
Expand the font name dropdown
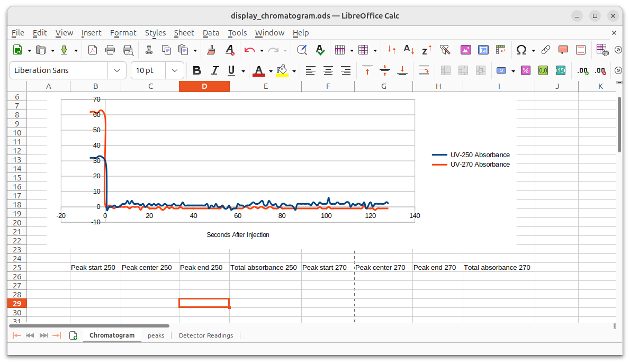(x=116, y=70)
